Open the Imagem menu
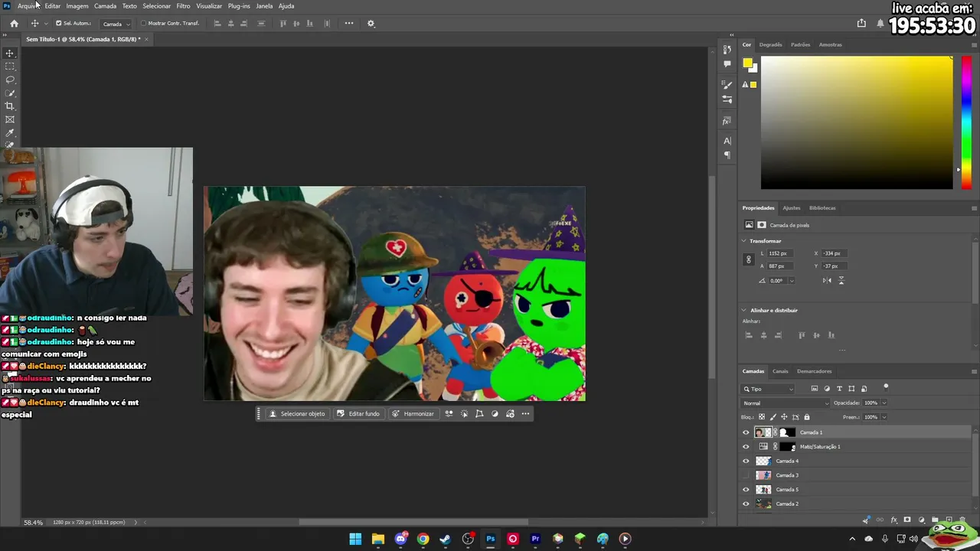Image resolution: width=980 pixels, height=551 pixels. (x=77, y=6)
